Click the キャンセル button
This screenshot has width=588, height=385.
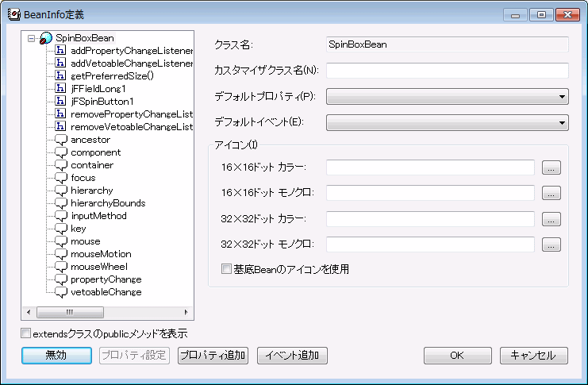click(x=533, y=356)
